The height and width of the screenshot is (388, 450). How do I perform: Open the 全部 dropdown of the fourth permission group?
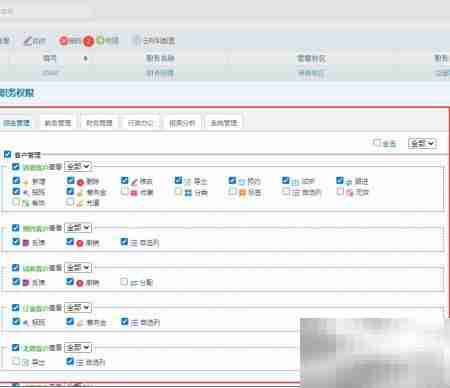[x=78, y=308]
